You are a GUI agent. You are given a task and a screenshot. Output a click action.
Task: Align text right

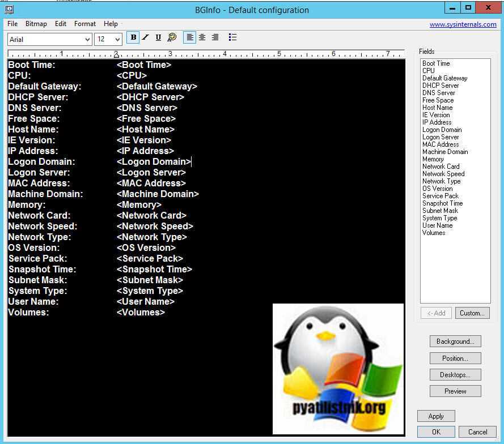click(x=215, y=37)
